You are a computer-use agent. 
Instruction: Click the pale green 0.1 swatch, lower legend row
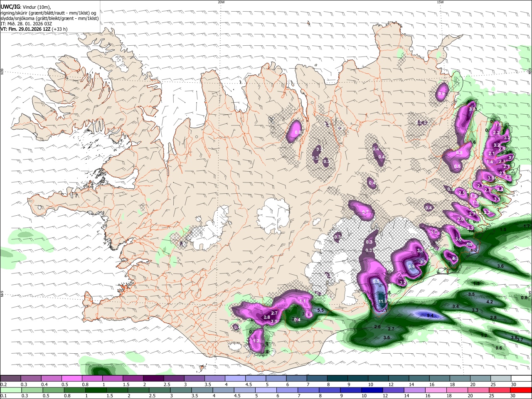10,390
